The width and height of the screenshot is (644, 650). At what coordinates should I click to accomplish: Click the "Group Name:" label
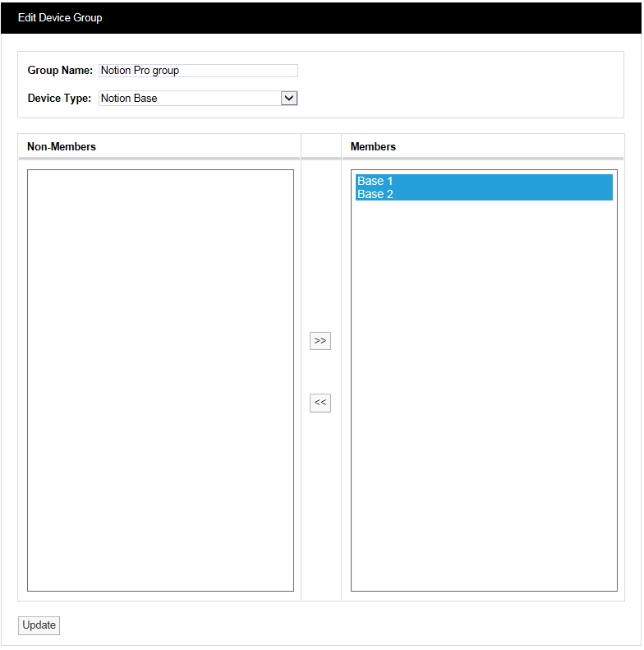[x=60, y=71]
